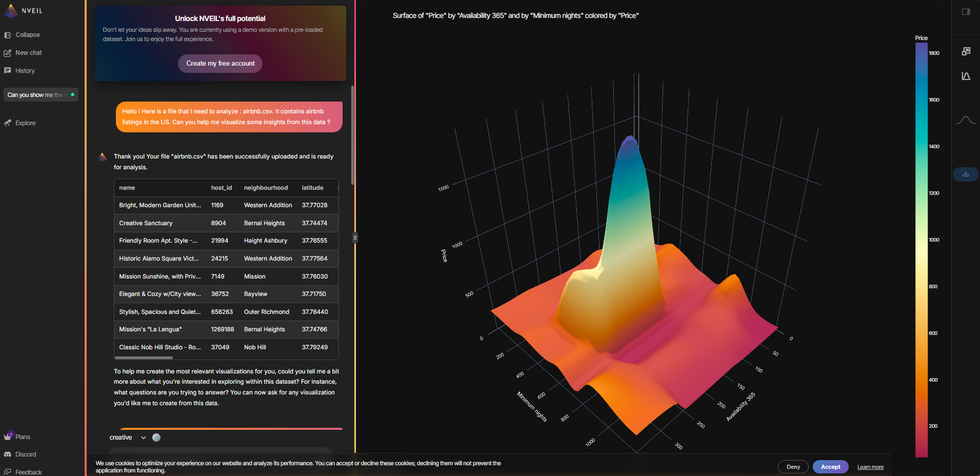The image size is (980, 476).
Task: Click the 'Minimum nights' axis label
Action: 532,407
